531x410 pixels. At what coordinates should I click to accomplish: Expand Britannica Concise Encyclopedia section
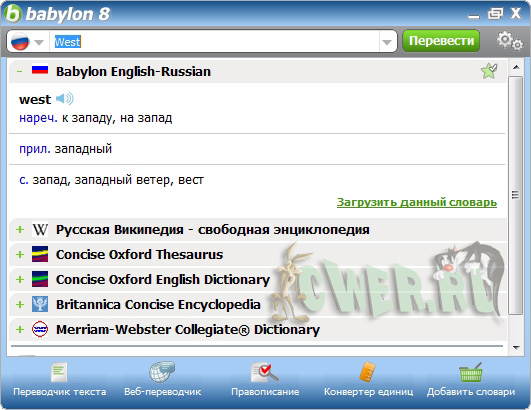pos(20,304)
